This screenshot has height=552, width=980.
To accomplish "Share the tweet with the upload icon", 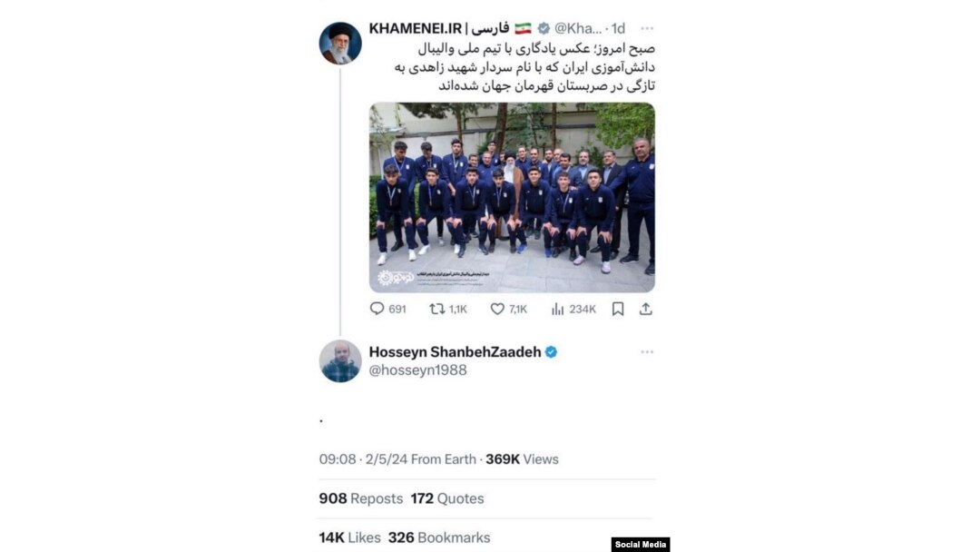I will (646, 309).
